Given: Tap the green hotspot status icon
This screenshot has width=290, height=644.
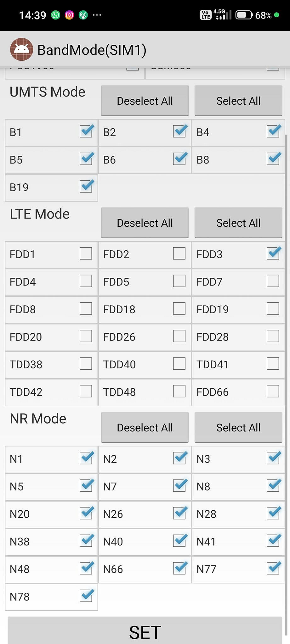Looking at the screenshot, I should click(x=83, y=15).
